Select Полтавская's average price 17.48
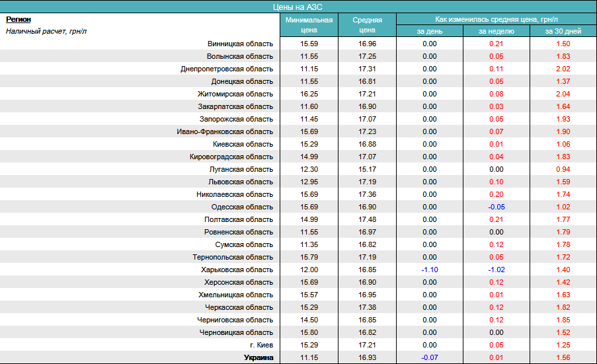Screen dimensions: 597x364 point(367,219)
